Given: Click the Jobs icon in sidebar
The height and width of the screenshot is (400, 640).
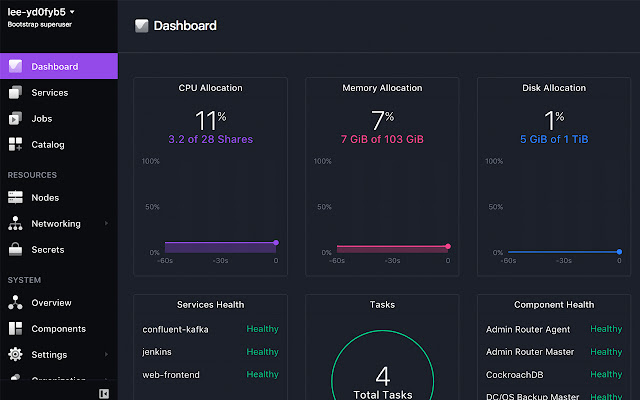Looking at the screenshot, I should pos(15,119).
